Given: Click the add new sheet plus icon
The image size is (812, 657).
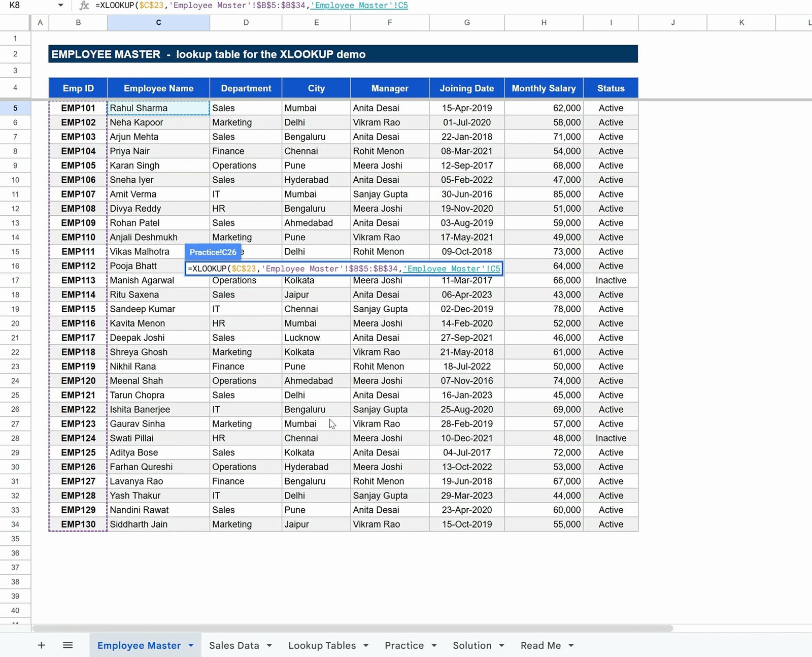Looking at the screenshot, I should point(42,645).
